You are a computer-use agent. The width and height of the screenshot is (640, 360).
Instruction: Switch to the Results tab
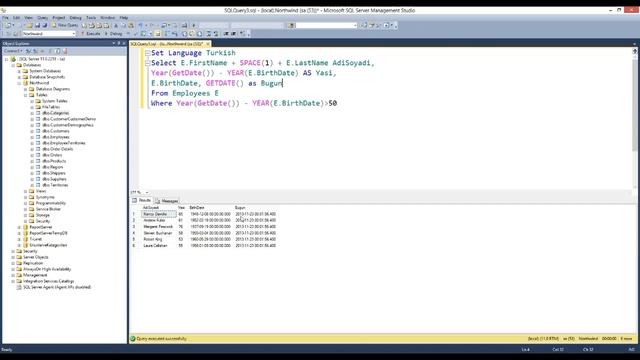click(142, 200)
